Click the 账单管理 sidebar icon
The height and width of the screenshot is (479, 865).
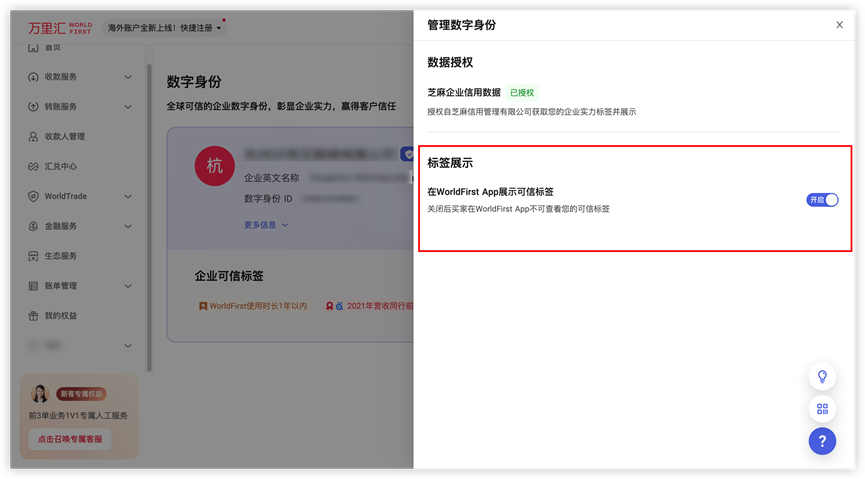[x=33, y=286]
